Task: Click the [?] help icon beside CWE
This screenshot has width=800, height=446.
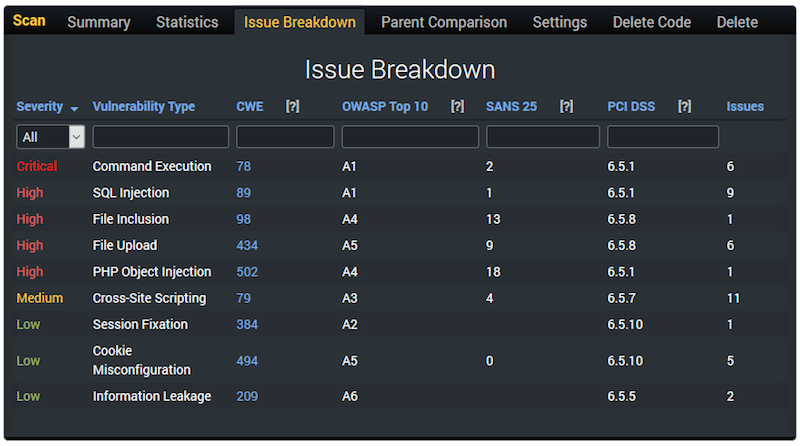Action: pyautogui.click(x=292, y=107)
